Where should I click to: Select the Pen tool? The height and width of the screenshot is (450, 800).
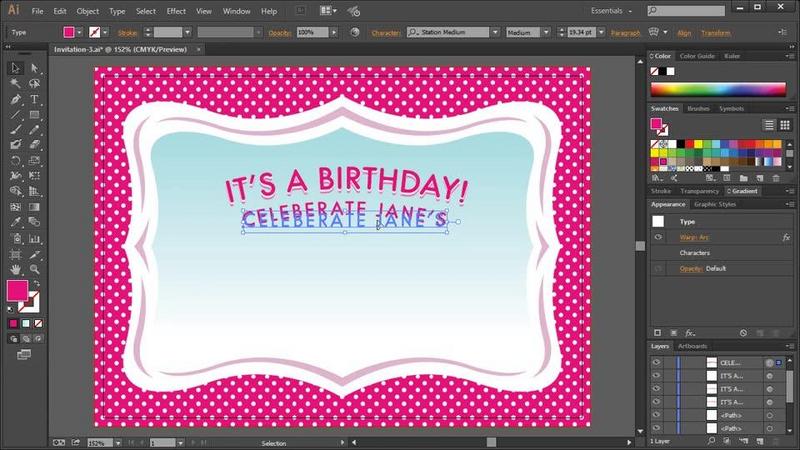15,99
